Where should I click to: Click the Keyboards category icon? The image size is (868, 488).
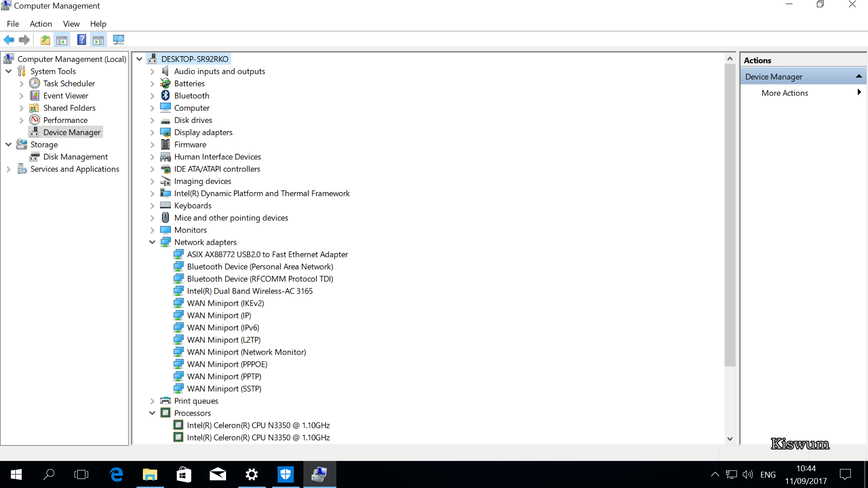[165, 205]
